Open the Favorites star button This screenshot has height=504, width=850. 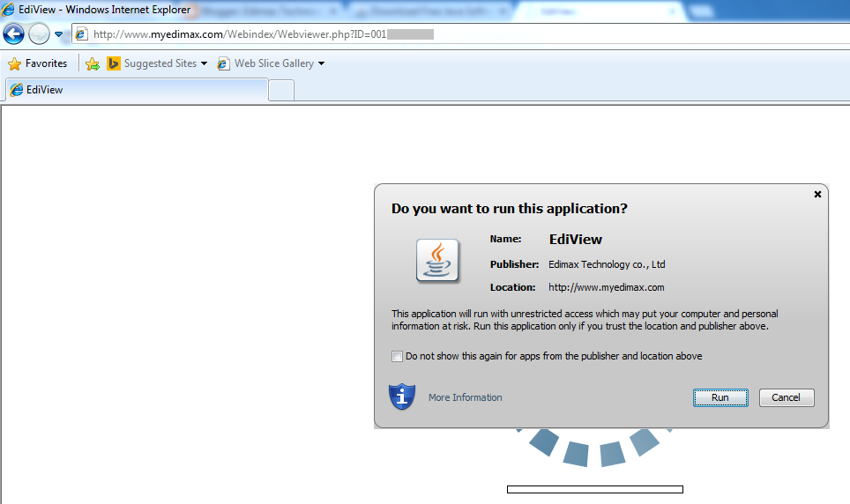(37, 63)
